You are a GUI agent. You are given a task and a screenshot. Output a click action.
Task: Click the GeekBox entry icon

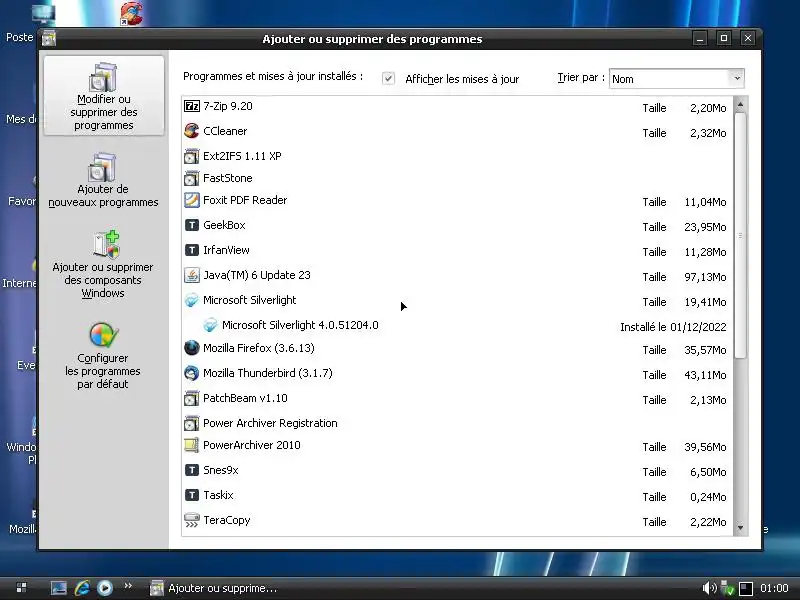point(191,225)
